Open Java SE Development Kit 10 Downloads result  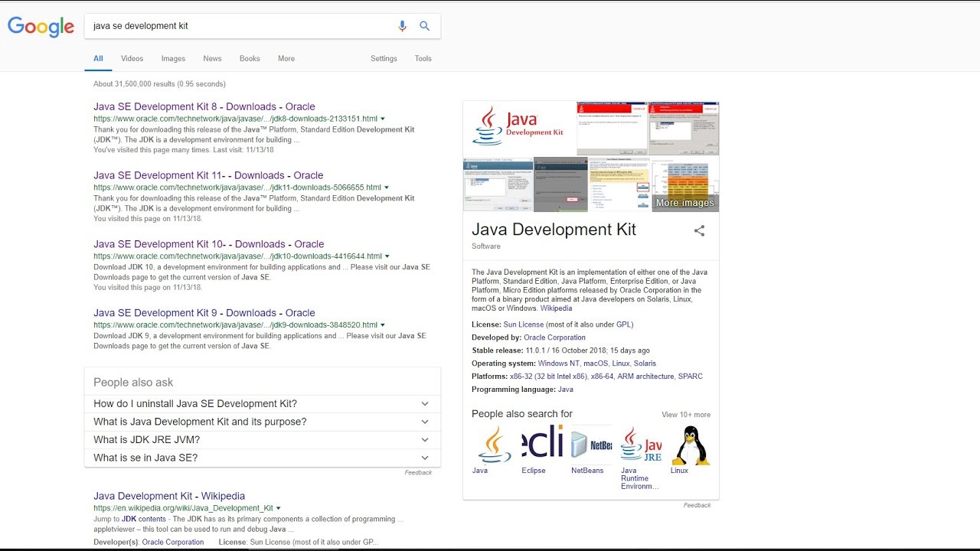(x=209, y=244)
